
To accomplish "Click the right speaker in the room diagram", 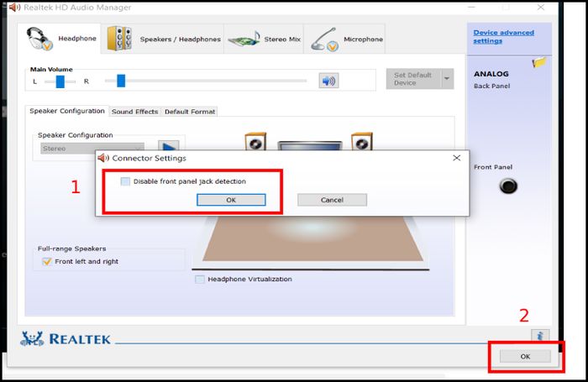I will 362,142.
